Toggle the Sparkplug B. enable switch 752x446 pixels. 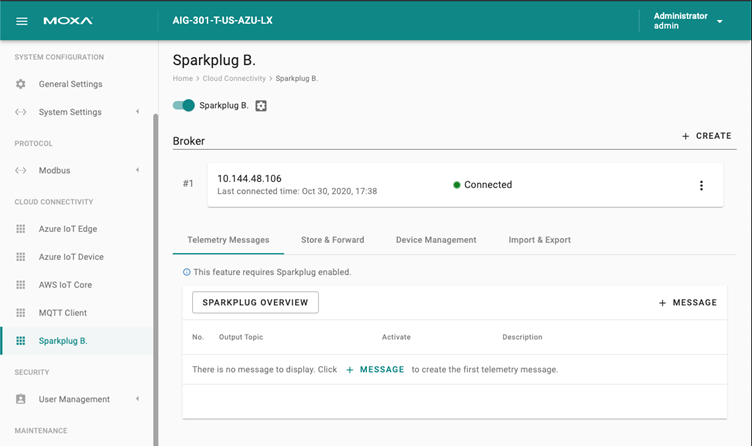tap(184, 105)
